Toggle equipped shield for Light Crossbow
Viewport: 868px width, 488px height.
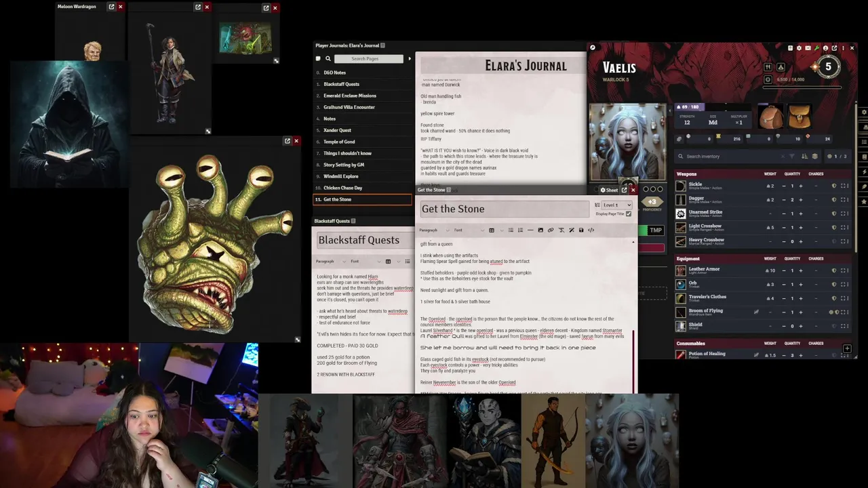coord(834,227)
